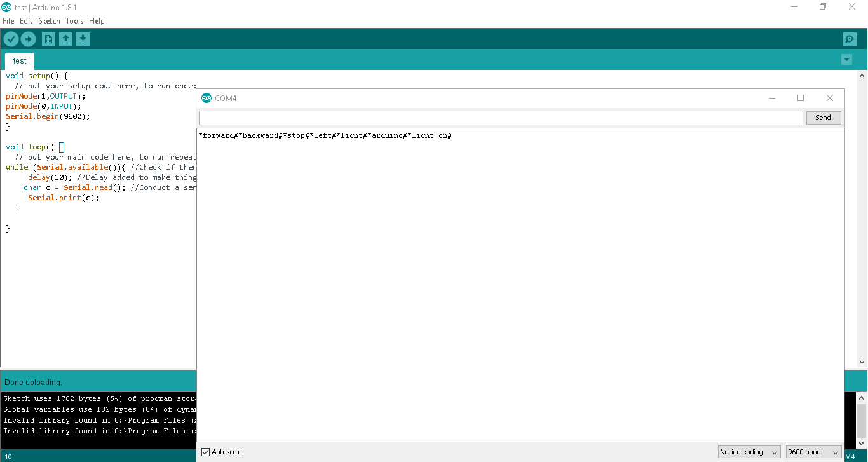Click the serial input text field

(x=501, y=118)
